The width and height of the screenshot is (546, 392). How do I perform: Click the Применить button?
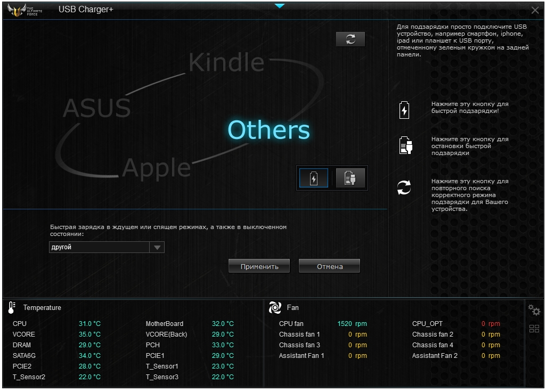pos(259,266)
